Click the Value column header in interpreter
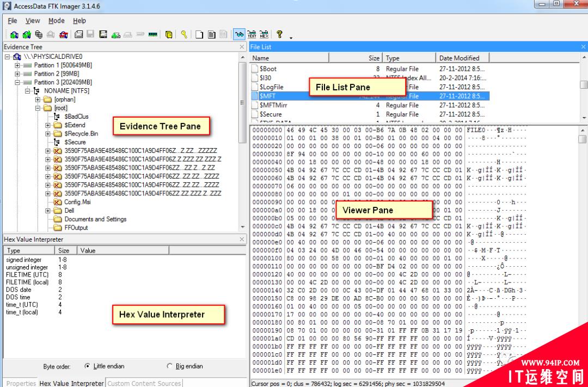This screenshot has width=588, height=387. point(123,250)
